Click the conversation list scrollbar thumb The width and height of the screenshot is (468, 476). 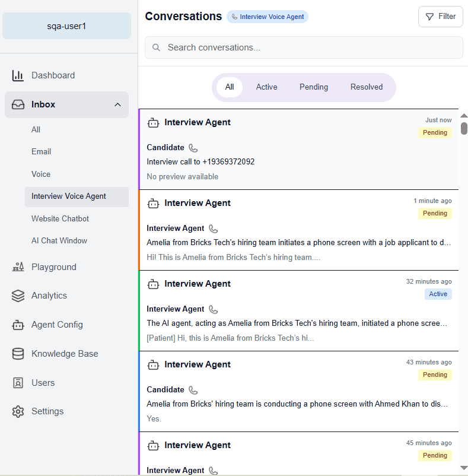tap(464, 128)
